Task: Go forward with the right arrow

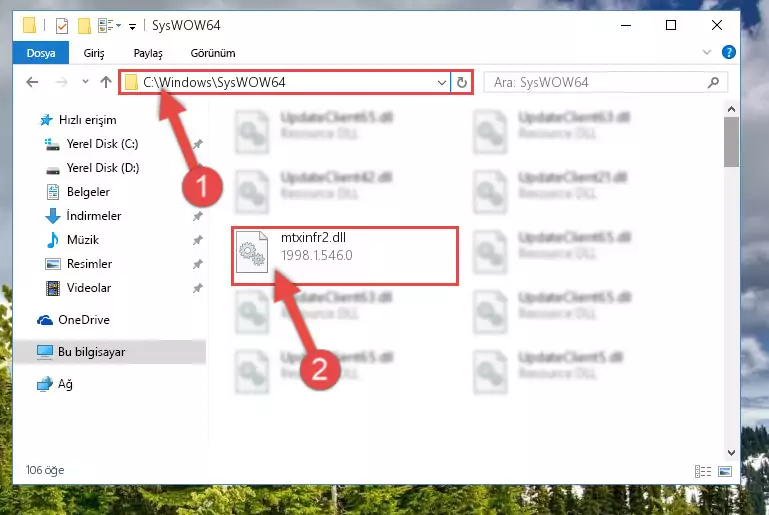Action: coord(61,82)
